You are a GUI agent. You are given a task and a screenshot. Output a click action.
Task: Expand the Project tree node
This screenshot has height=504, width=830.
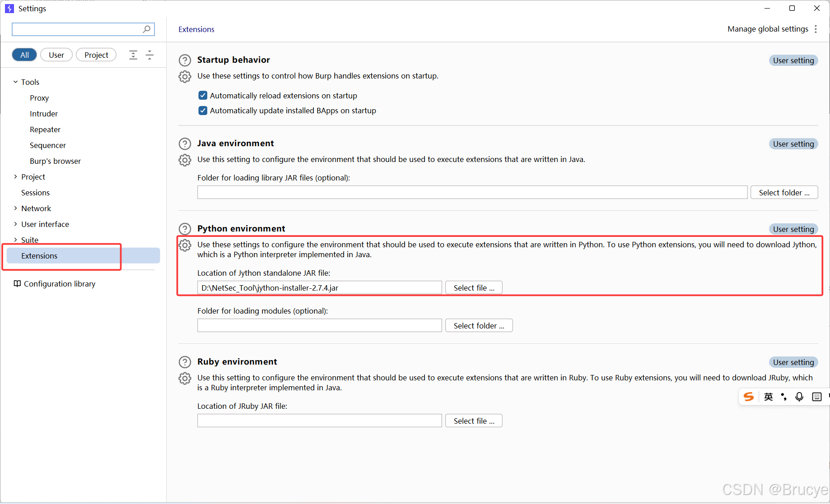(15, 176)
